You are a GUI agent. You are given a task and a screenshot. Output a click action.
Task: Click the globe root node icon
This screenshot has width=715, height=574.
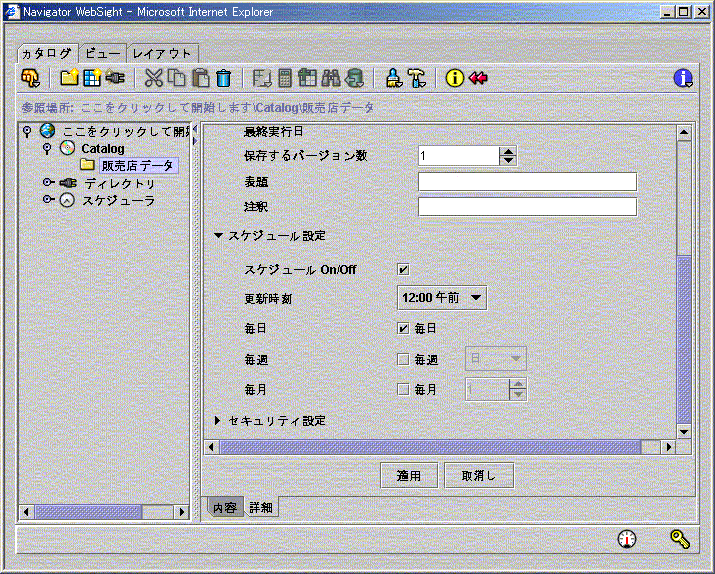tap(47, 131)
